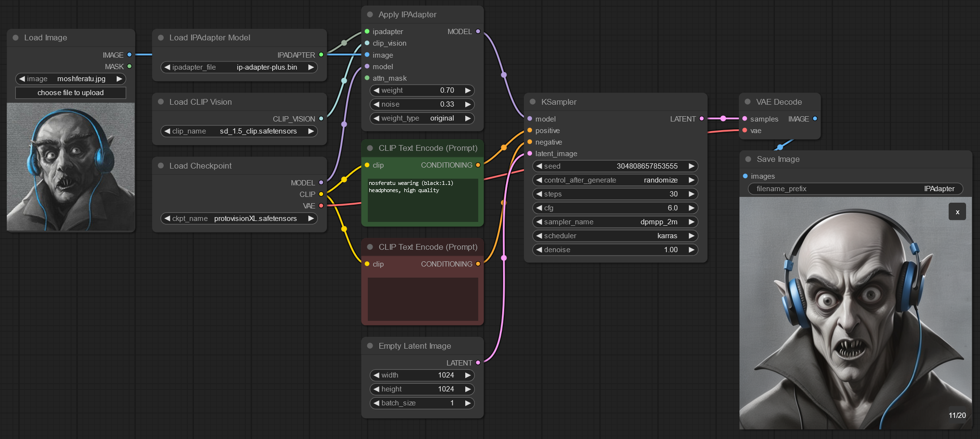Click Load Checkpoint MODEL output socket
The image size is (980, 439).
click(x=321, y=183)
